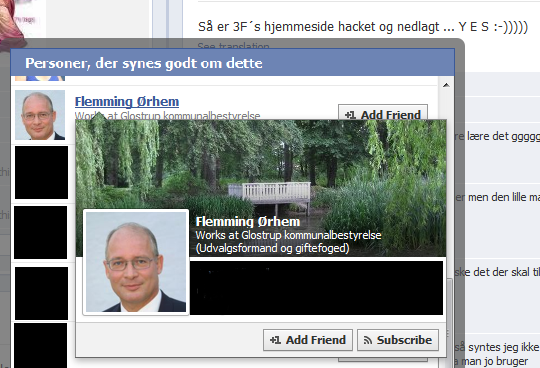
Task: Click plus-person icon on hover card Add Friend
Action: pos(275,340)
